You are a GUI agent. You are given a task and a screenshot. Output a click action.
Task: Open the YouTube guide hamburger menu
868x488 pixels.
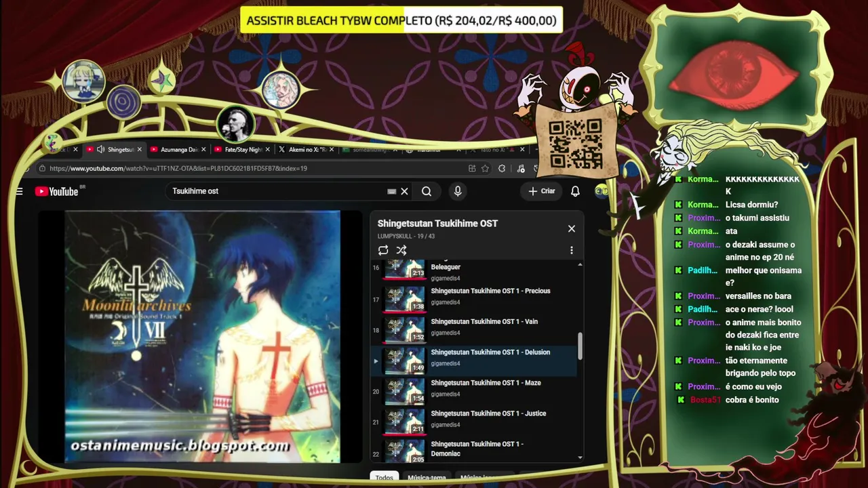19,191
